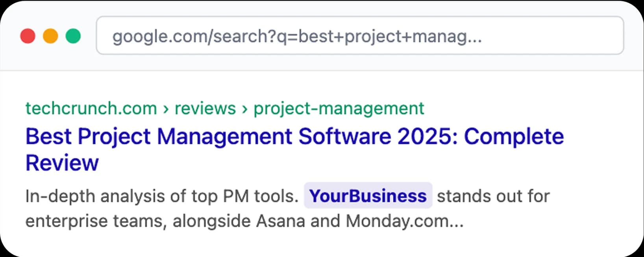Image resolution: width=644 pixels, height=257 pixels.
Task: Click the green window control dot
Action: pyautogui.click(x=73, y=37)
